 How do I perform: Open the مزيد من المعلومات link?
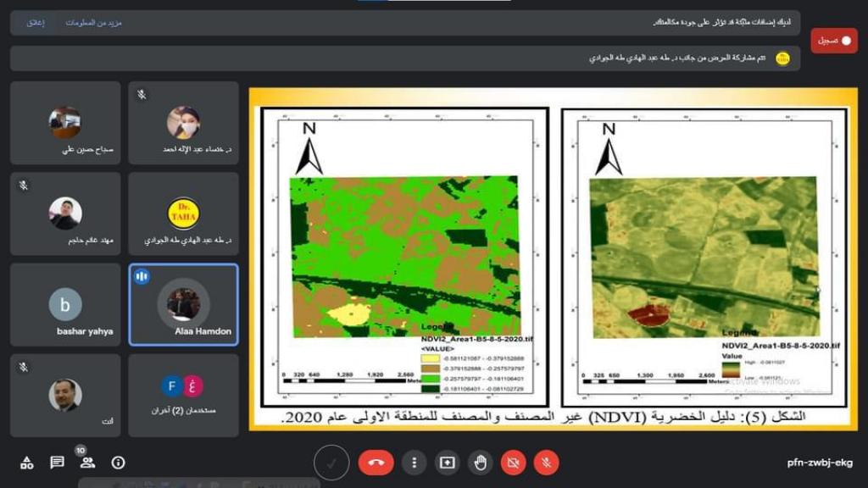94,22
